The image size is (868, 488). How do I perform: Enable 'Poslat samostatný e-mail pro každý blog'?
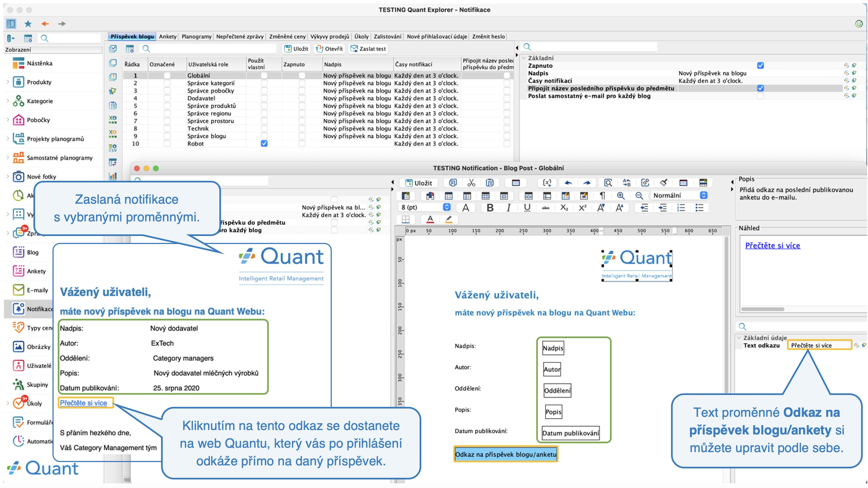(760, 96)
